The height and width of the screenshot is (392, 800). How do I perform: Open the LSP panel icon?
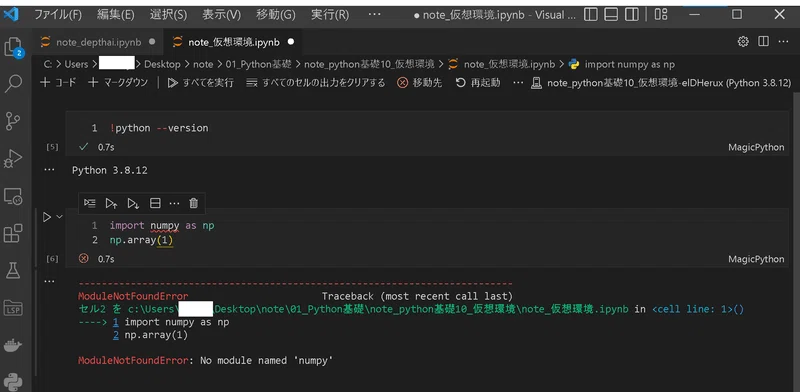click(13, 308)
